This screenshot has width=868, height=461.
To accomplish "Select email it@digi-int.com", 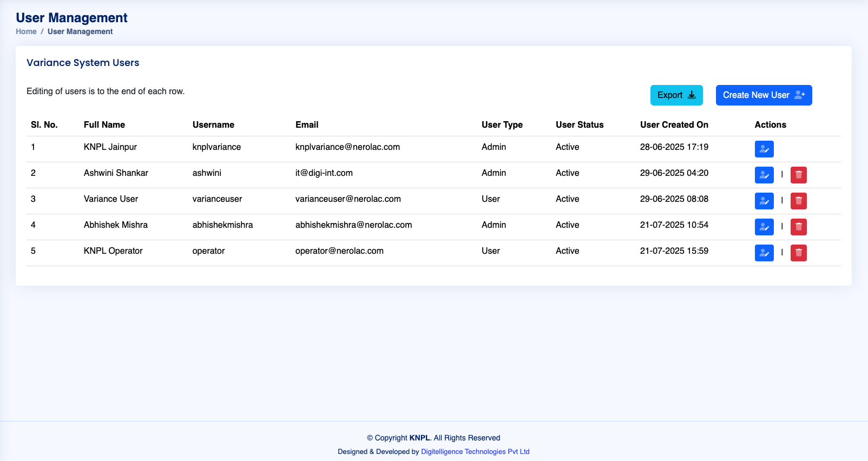I will [x=324, y=173].
